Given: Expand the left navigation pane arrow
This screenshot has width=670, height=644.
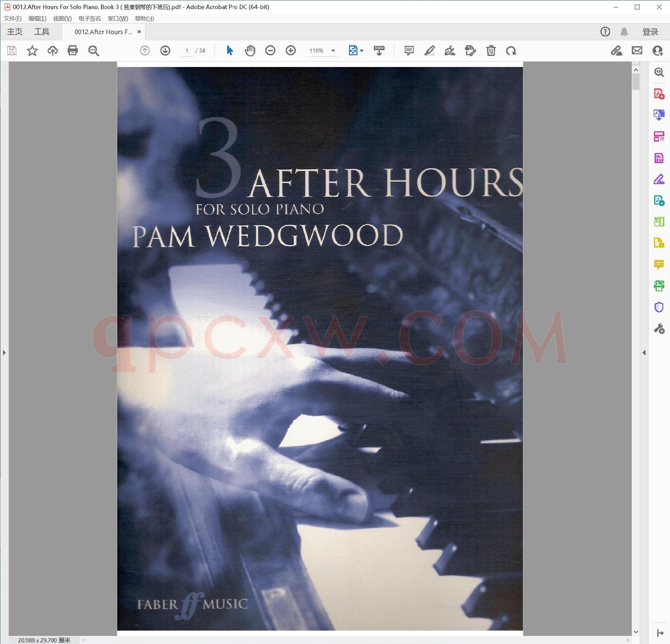Looking at the screenshot, I should tap(4, 352).
